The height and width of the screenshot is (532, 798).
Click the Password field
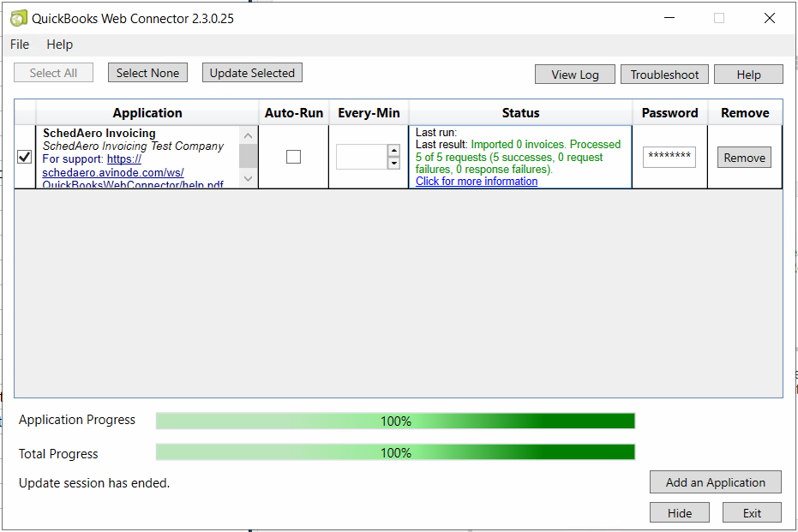pos(669,157)
